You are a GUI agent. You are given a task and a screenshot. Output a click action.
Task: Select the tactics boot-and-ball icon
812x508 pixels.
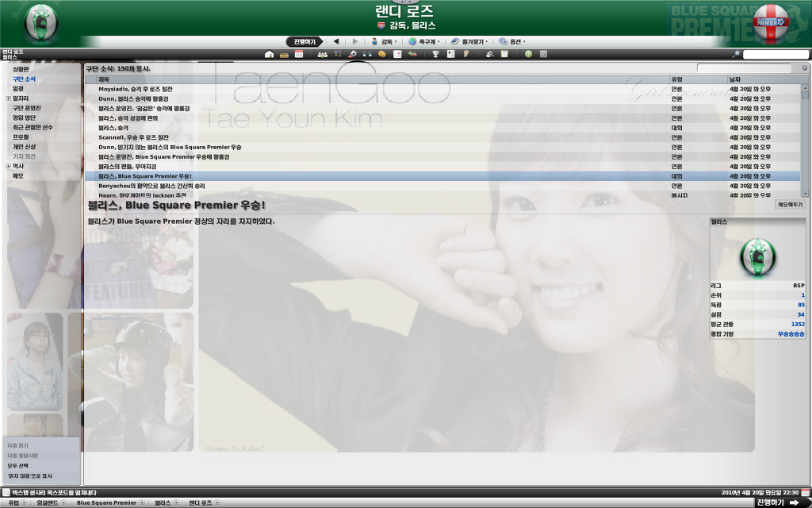[x=353, y=54]
